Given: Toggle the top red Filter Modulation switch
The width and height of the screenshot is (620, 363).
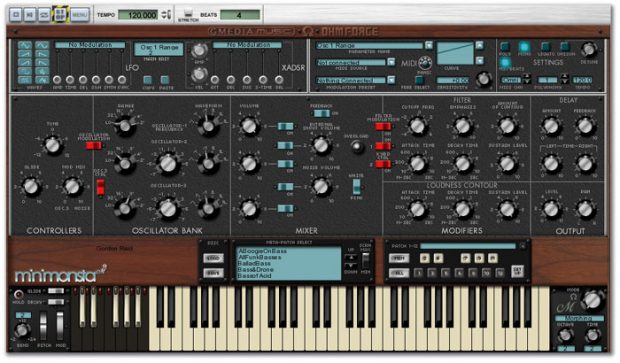Looking at the screenshot, I should coord(383,127).
